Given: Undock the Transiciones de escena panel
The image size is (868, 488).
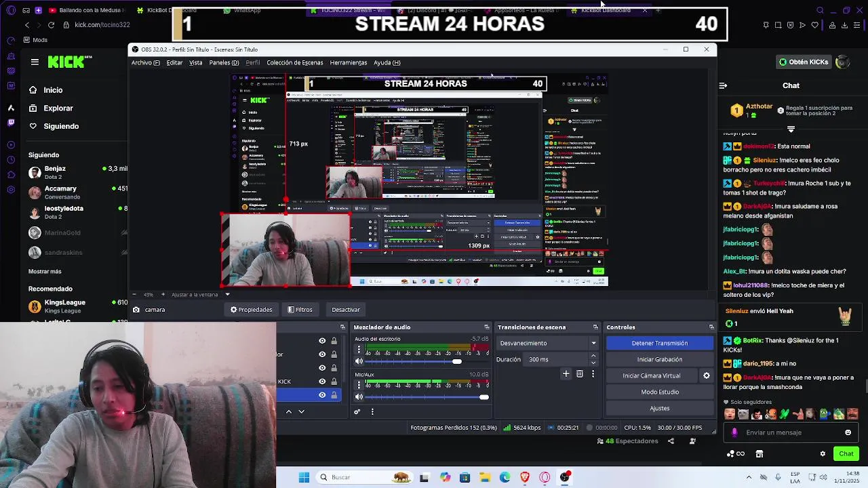Looking at the screenshot, I should point(595,327).
